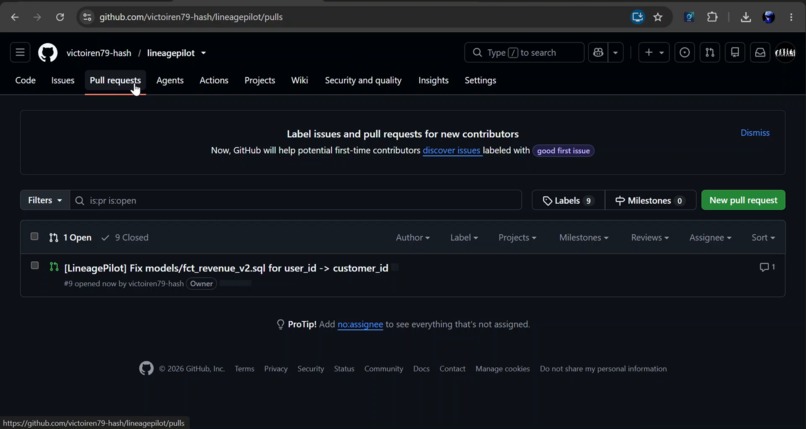Screen dimensions: 806x429
Task: Switch to the Actions tab
Action: 214,80
